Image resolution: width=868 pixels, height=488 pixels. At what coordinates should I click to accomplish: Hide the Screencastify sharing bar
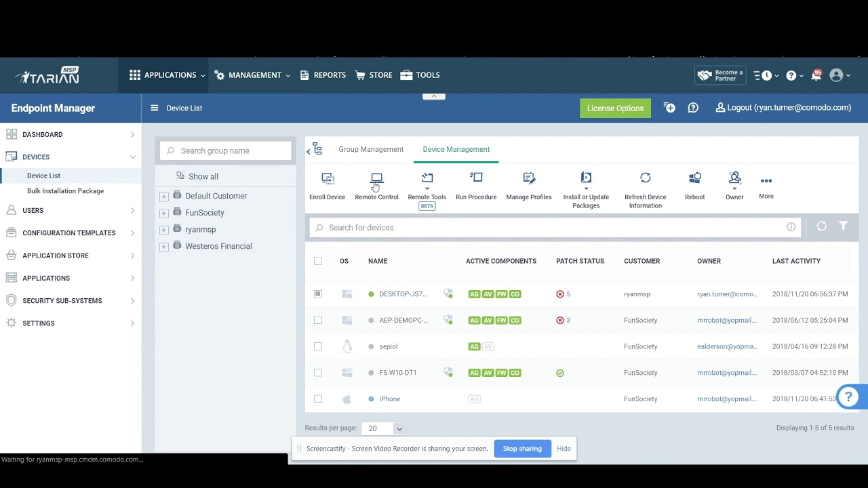click(564, 449)
